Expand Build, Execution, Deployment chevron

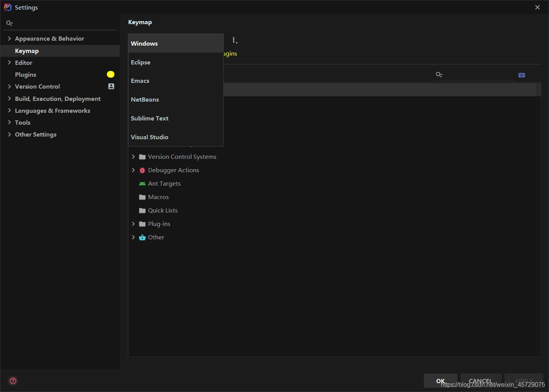point(9,99)
